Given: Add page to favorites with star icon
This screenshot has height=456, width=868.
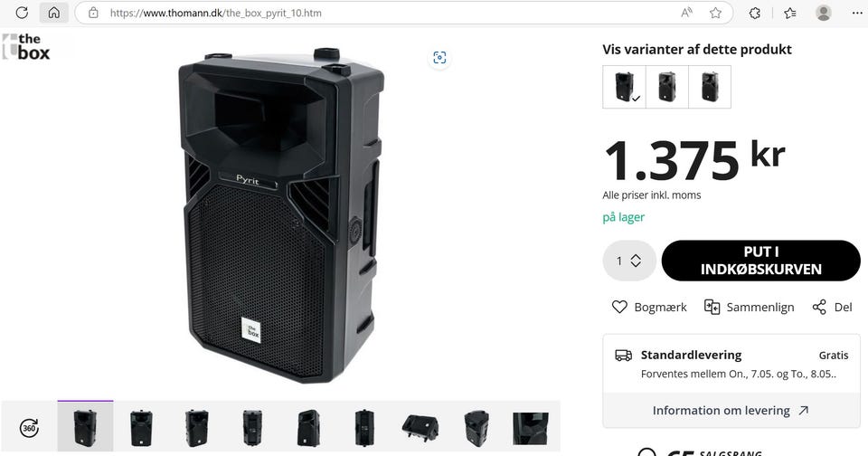Looking at the screenshot, I should point(716,13).
